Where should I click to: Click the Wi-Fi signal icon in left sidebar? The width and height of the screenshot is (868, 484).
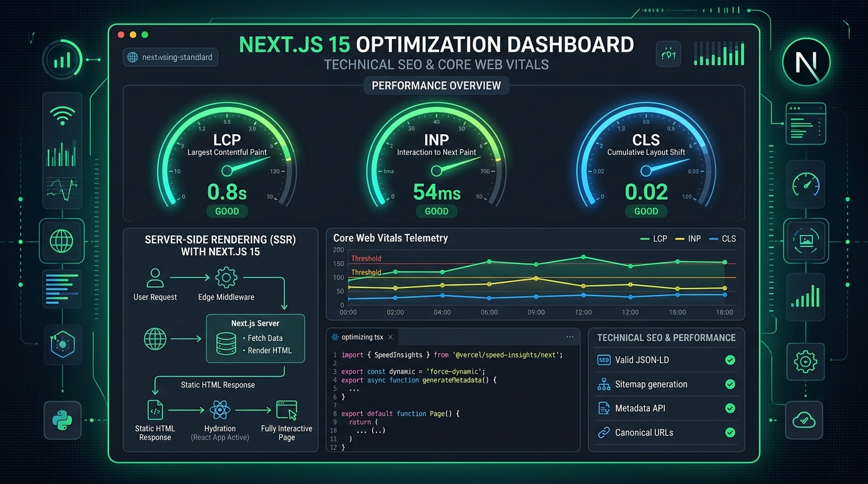coord(62,116)
